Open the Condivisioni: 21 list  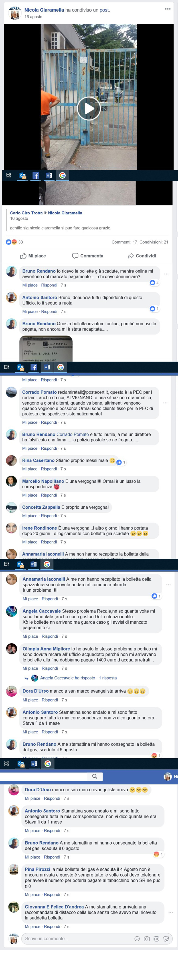coord(154,242)
